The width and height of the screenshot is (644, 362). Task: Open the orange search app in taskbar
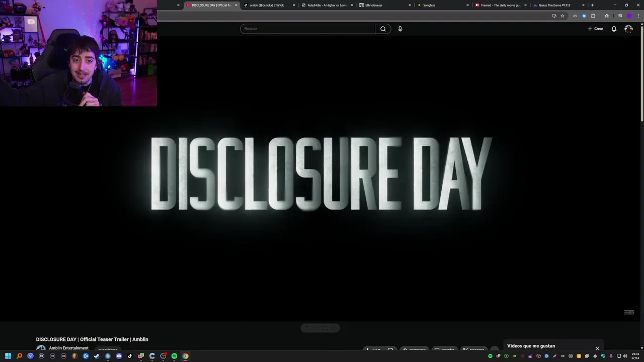pos(19,356)
